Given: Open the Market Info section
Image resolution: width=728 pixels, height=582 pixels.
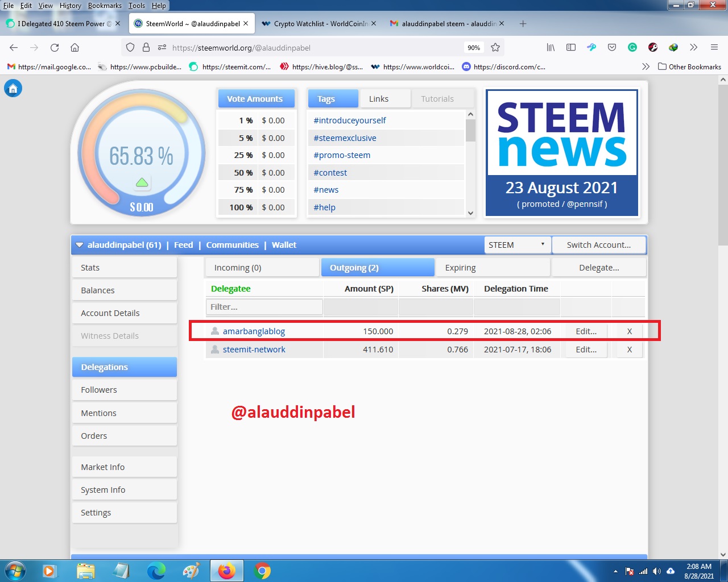Looking at the screenshot, I should coord(125,467).
